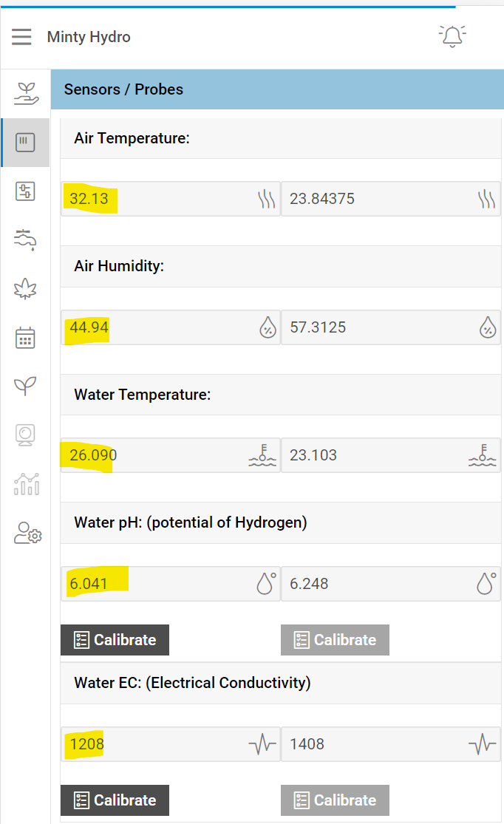Image resolution: width=504 pixels, height=824 pixels.
Task: Open the charts graph sidebar icon
Action: tap(26, 483)
